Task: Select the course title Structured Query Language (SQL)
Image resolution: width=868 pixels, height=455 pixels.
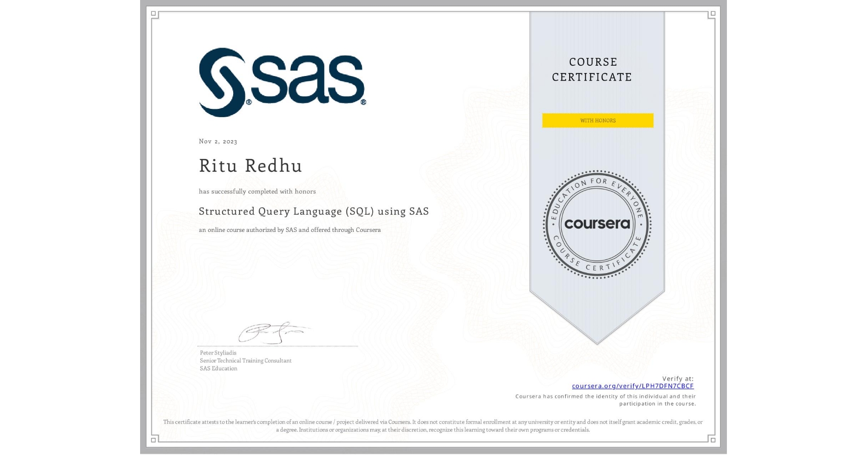Action: 313,211
